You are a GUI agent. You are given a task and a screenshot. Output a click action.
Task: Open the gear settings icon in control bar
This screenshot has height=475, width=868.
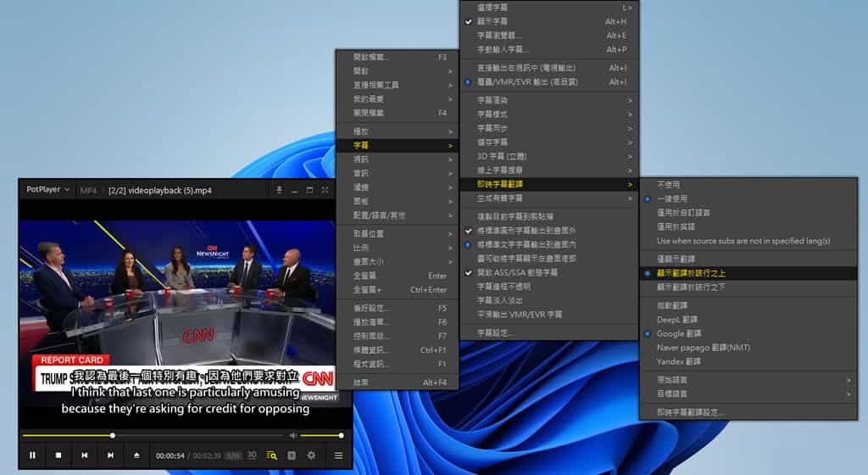312,455
